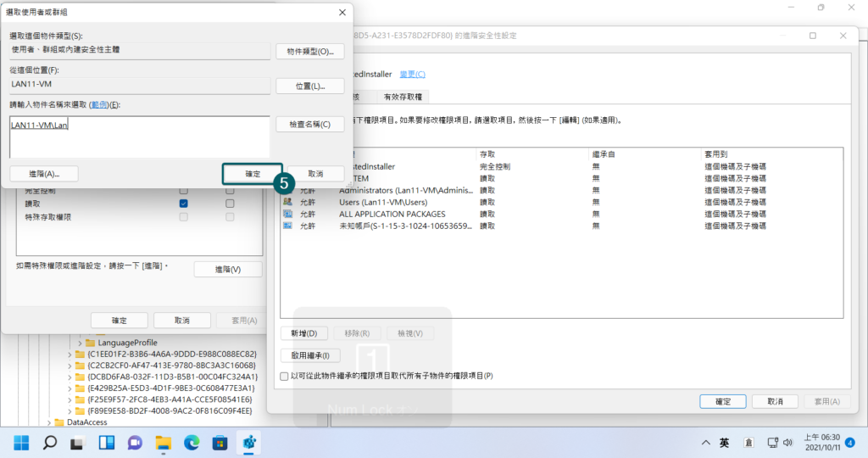This screenshot has width=868, height=458.
Task: Expand {C2CB2CF0-AF47-413E-9780-8BC3A3C16068} node
Action: [x=70, y=366]
